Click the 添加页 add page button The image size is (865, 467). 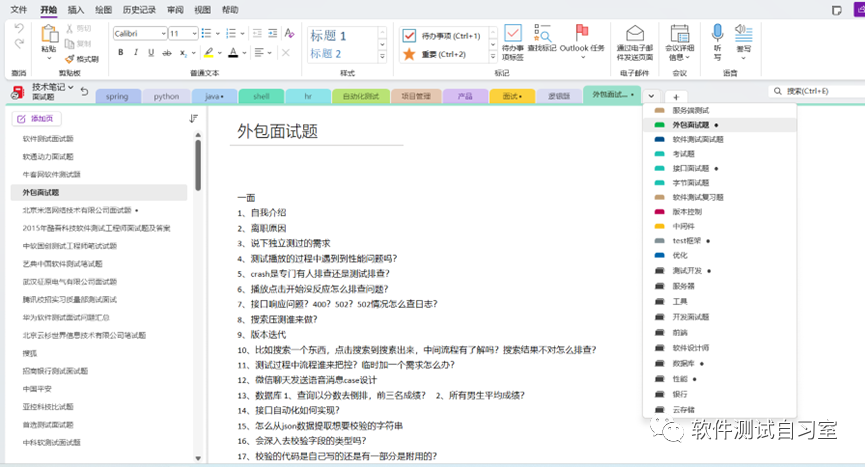(x=36, y=119)
